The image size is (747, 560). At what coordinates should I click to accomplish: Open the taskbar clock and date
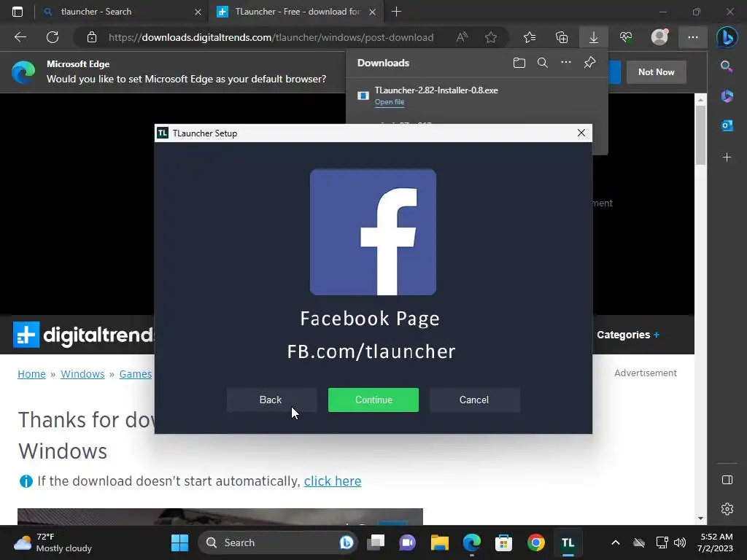click(715, 542)
